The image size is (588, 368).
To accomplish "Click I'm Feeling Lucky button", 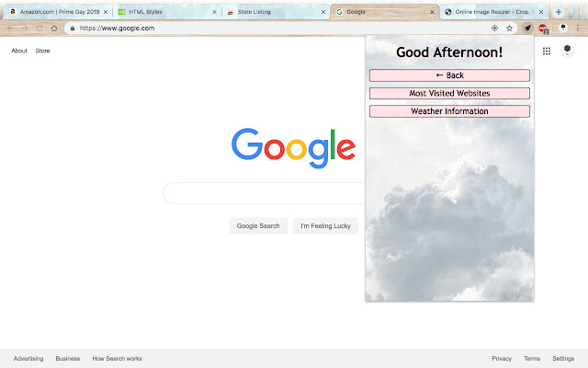I will click(325, 225).
